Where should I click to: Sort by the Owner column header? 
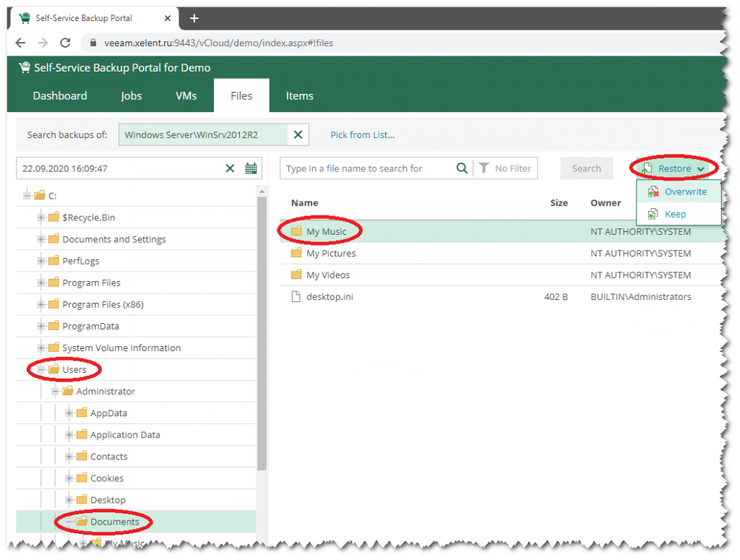point(606,203)
